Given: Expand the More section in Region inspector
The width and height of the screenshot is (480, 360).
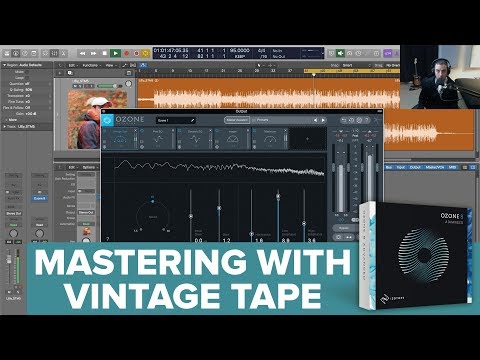Looking at the screenshot, I should [6, 120].
